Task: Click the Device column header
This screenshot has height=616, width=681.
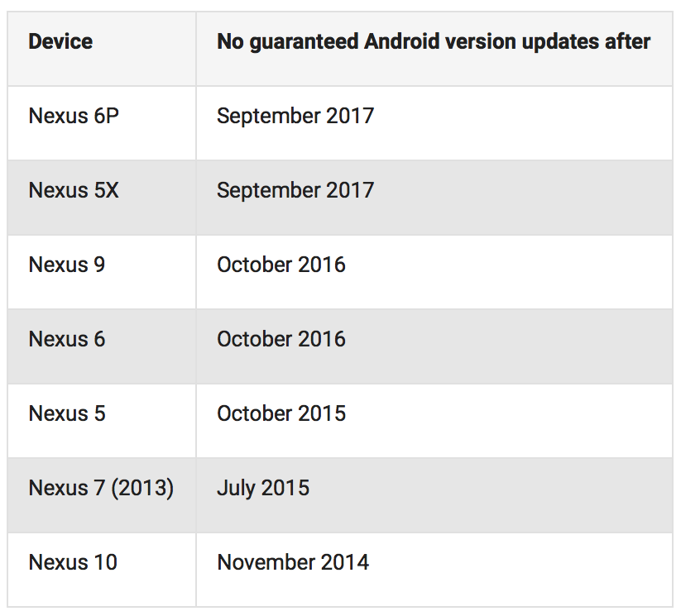Action: 60,42
